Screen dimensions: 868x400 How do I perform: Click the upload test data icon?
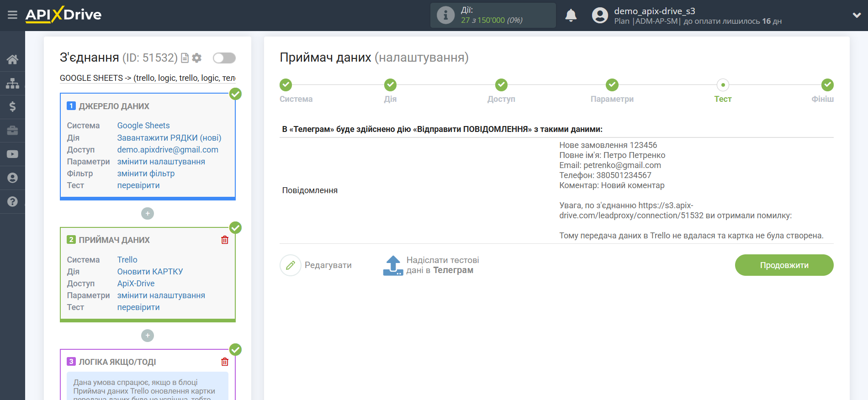[x=393, y=265]
